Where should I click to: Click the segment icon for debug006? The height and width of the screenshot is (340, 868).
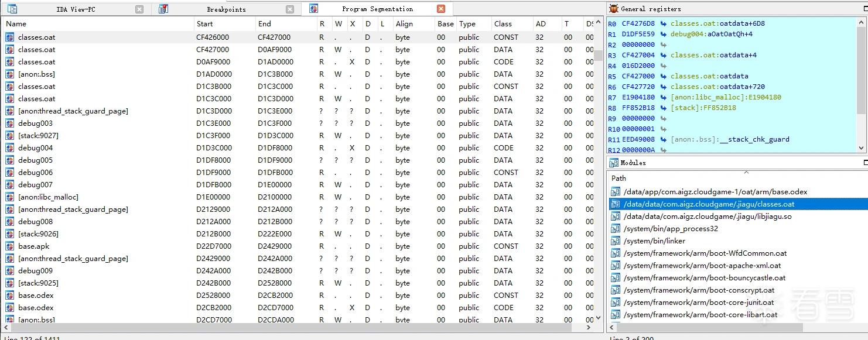10,173
